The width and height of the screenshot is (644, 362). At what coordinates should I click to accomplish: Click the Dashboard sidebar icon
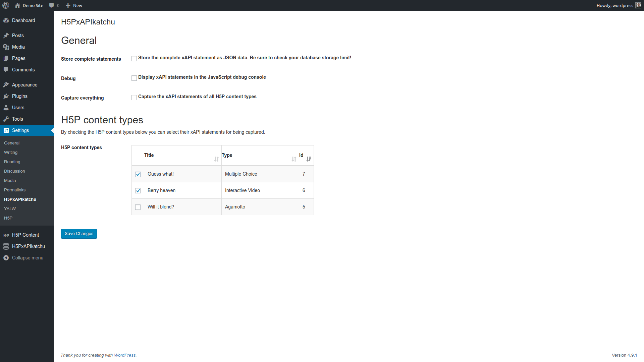click(x=6, y=20)
